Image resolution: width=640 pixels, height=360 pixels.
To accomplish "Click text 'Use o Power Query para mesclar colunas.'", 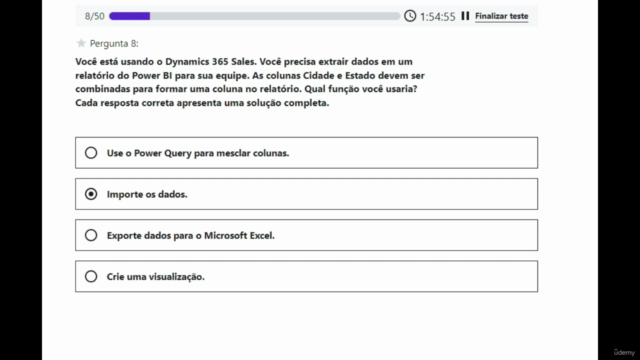I will [198, 153].
